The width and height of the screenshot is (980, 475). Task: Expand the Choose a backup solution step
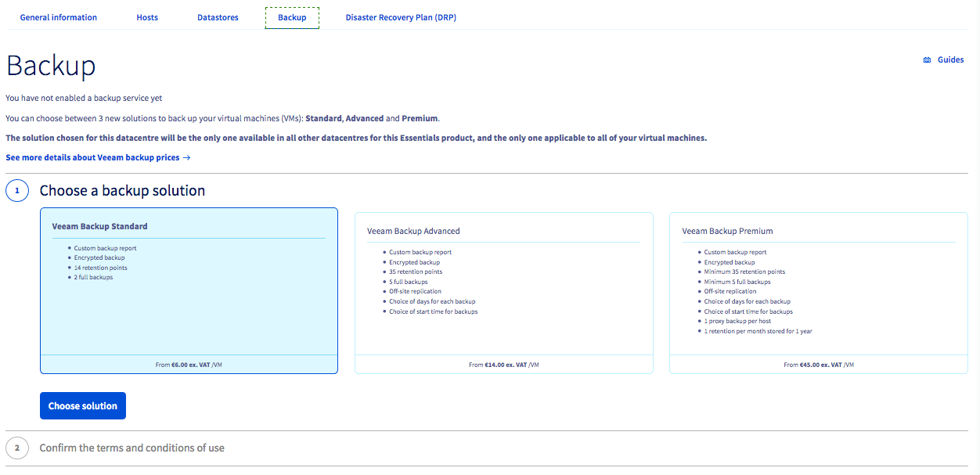(122, 191)
